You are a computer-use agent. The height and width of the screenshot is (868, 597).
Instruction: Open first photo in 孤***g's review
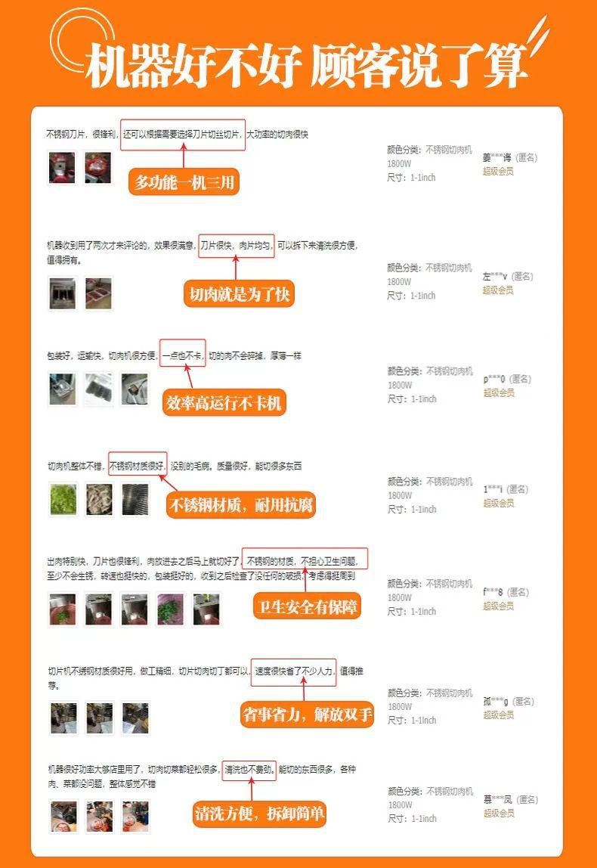coord(63,718)
